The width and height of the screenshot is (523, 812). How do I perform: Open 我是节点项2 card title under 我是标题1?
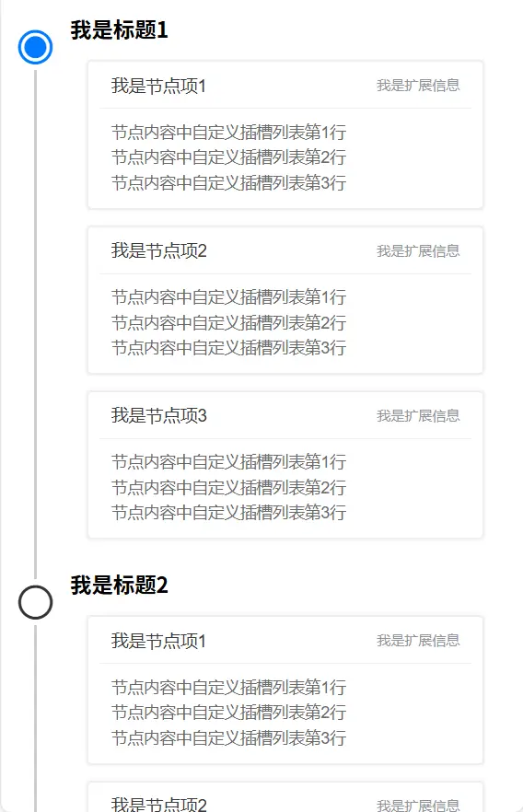158,250
